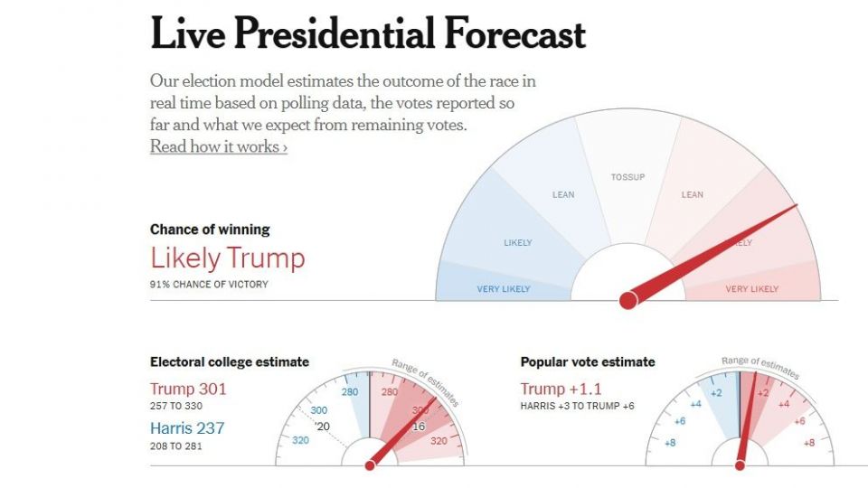
Task: Click the "Popular vote estimate" heading
Action: tap(588, 362)
